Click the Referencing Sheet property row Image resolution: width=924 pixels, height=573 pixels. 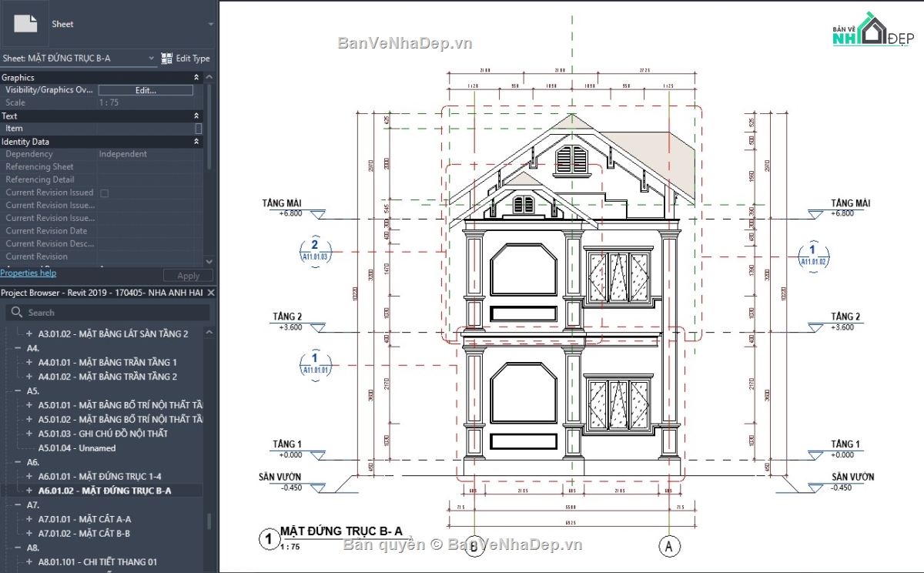(102, 167)
